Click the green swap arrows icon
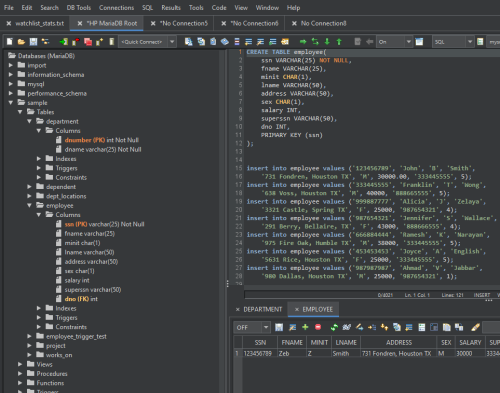The width and height of the screenshot is (500, 393). (315, 42)
